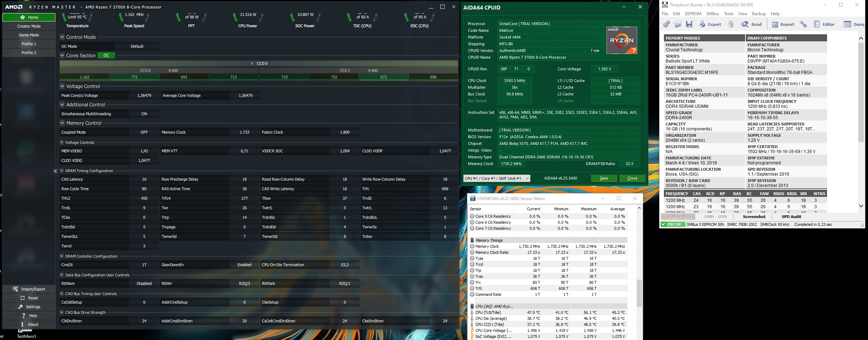The image size is (868, 340).
Task: Open the CPU core selector dropdown in AIDA64
Action: [x=497, y=178]
